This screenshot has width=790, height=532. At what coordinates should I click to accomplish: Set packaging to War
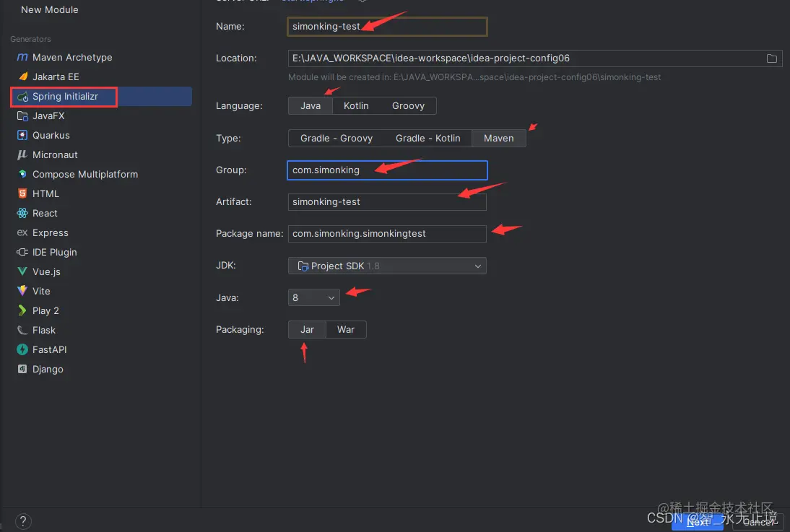coord(346,329)
